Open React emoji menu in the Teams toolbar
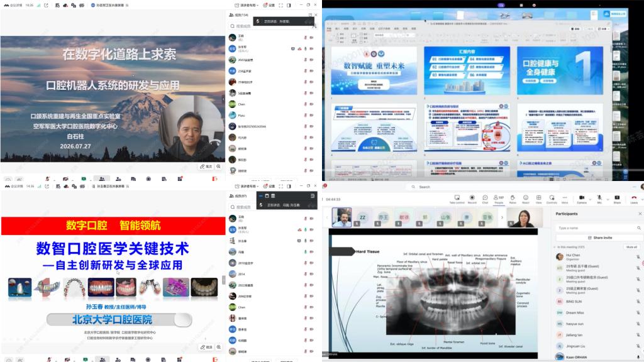 click(x=525, y=199)
